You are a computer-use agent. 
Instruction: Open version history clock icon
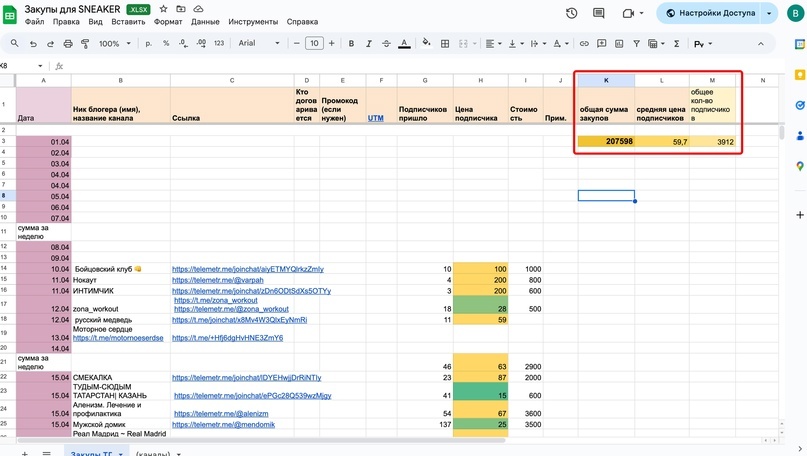(571, 13)
